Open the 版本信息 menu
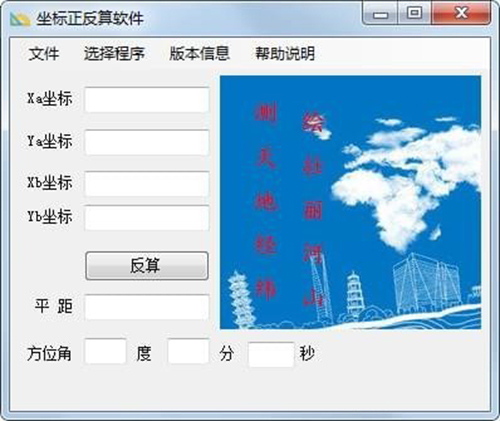Screen dimensions: 500x421 (x=199, y=54)
